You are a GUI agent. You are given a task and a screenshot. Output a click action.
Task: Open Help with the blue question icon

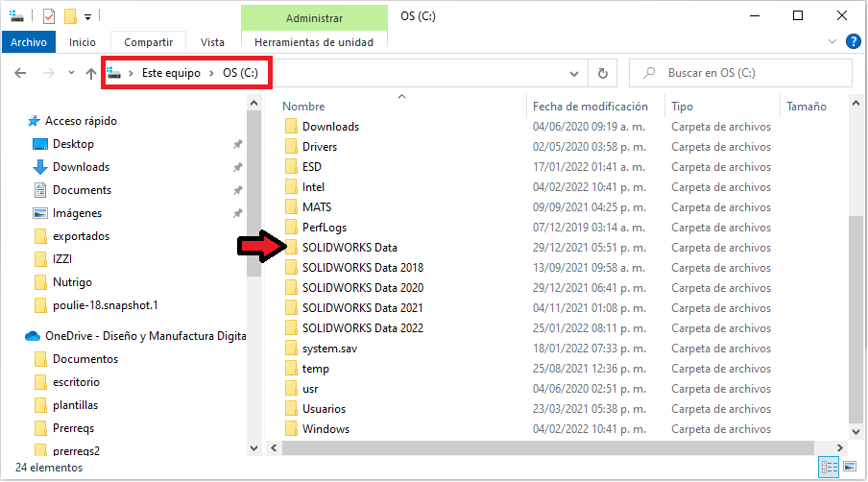click(853, 41)
